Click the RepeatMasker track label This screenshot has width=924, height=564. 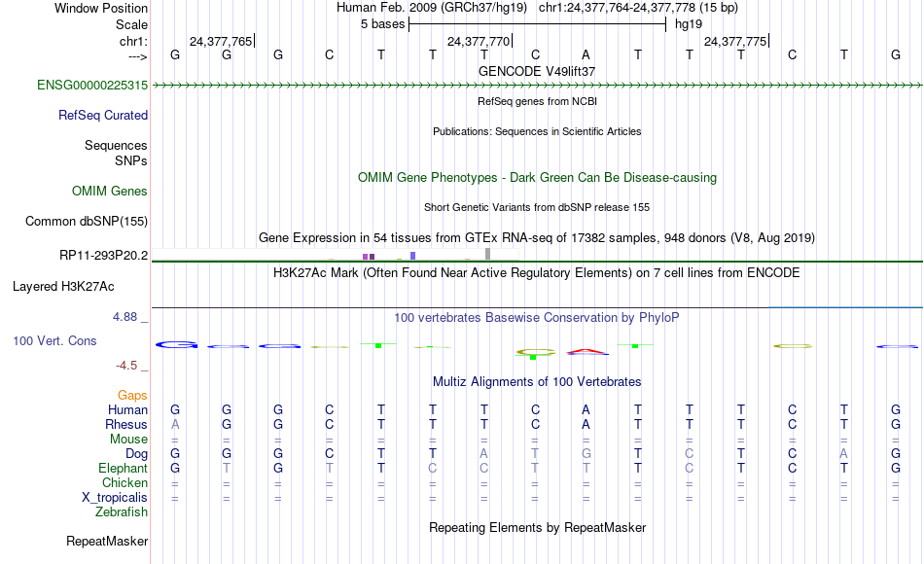(x=107, y=541)
